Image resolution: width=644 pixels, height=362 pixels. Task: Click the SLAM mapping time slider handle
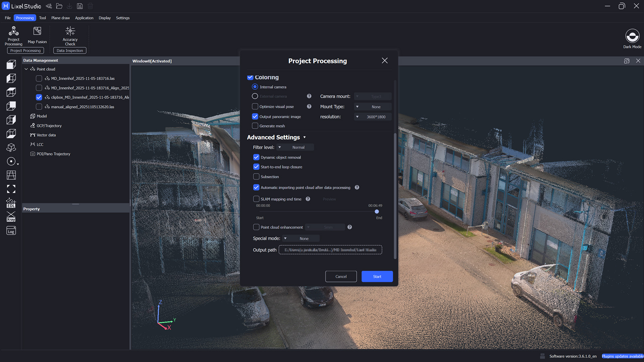377,212
